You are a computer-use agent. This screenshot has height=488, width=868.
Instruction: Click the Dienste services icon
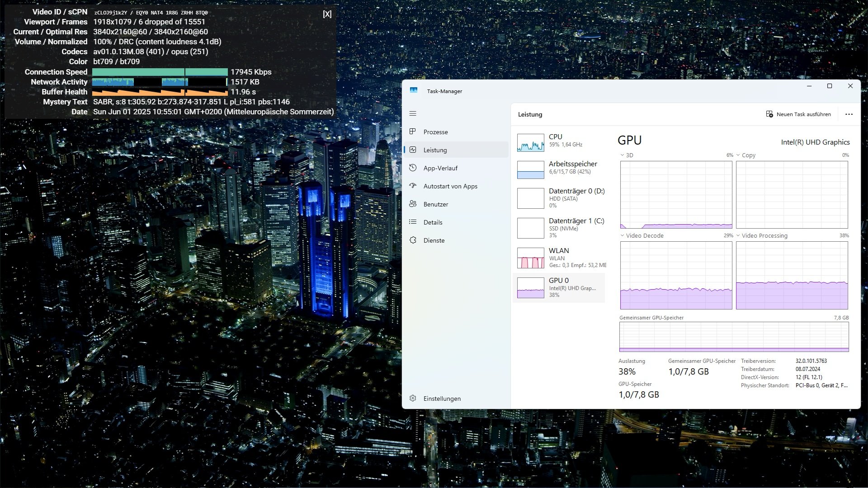[x=413, y=240]
